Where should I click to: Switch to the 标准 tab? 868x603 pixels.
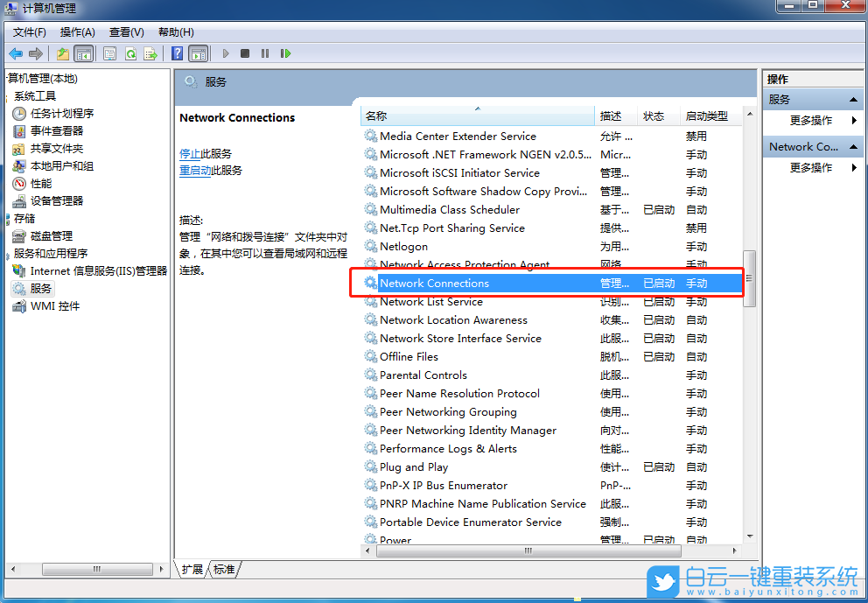click(x=222, y=569)
